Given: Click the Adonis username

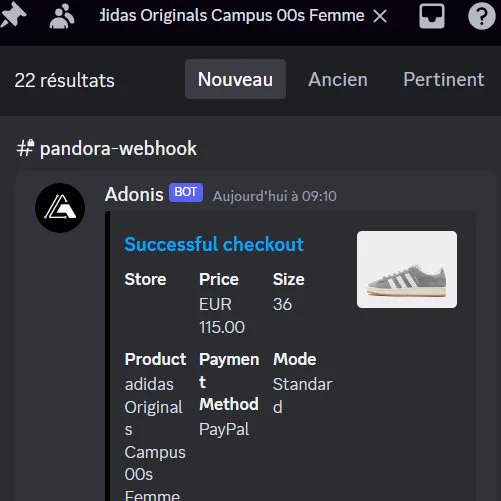Looking at the screenshot, I should point(134,194).
